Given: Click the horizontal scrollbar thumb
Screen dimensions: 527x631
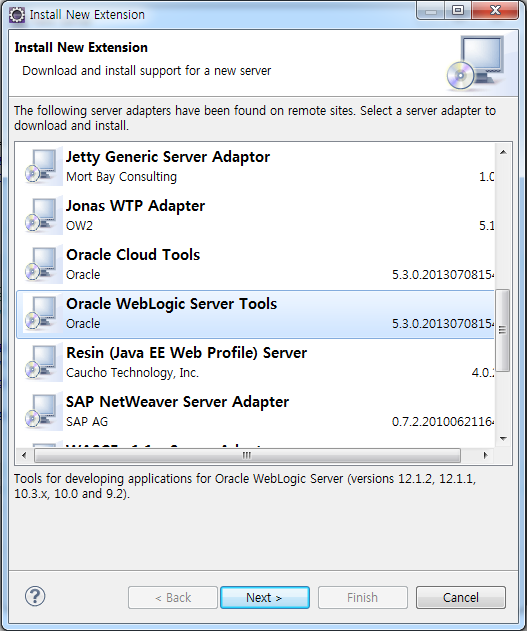Looking at the screenshot, I should tap(247, 455).
